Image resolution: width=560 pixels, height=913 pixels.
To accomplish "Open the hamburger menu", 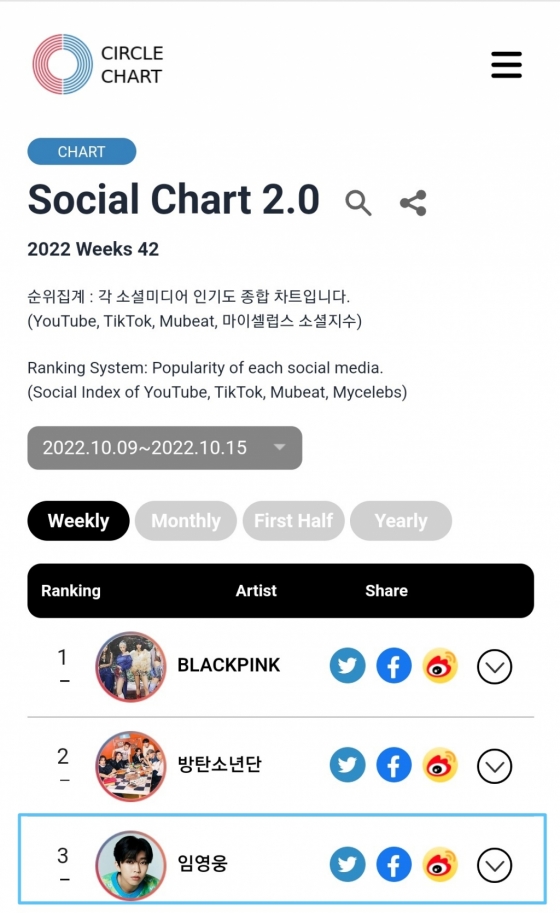I will [506, 64].
